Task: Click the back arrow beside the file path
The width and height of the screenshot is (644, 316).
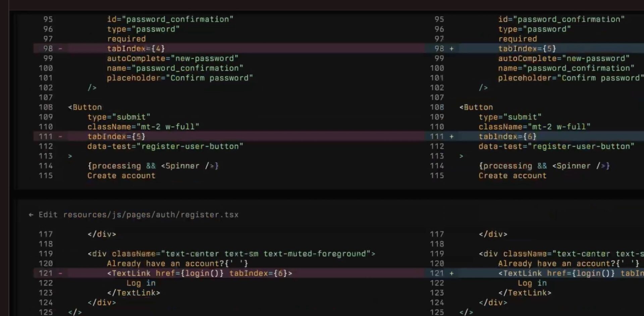Action: [31, 214]
